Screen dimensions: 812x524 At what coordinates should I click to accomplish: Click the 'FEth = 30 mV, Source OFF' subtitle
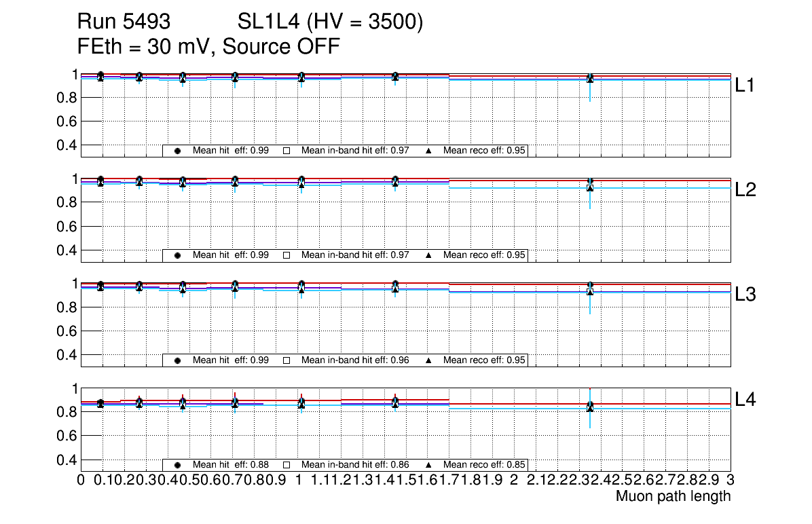pos(208,47)
